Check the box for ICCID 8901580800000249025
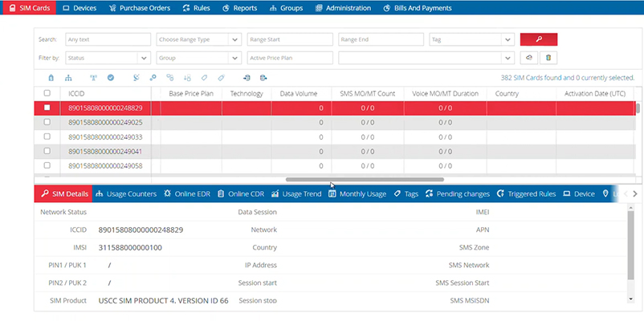 point(47,122)
